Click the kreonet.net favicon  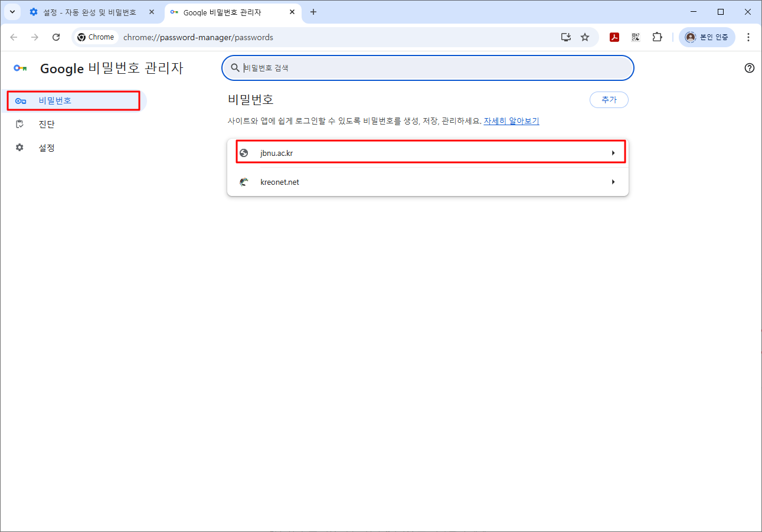click(x=244, y=182)
